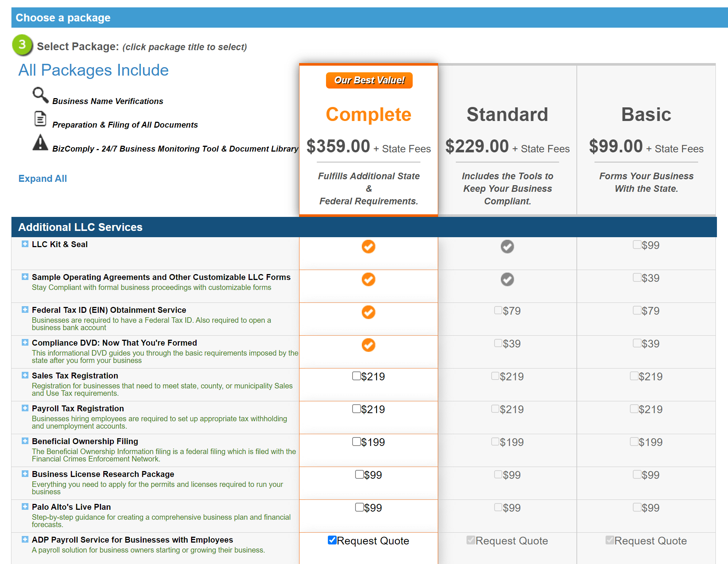Expand Business License Research Package details
728x564 pixels.
(25, 474)
